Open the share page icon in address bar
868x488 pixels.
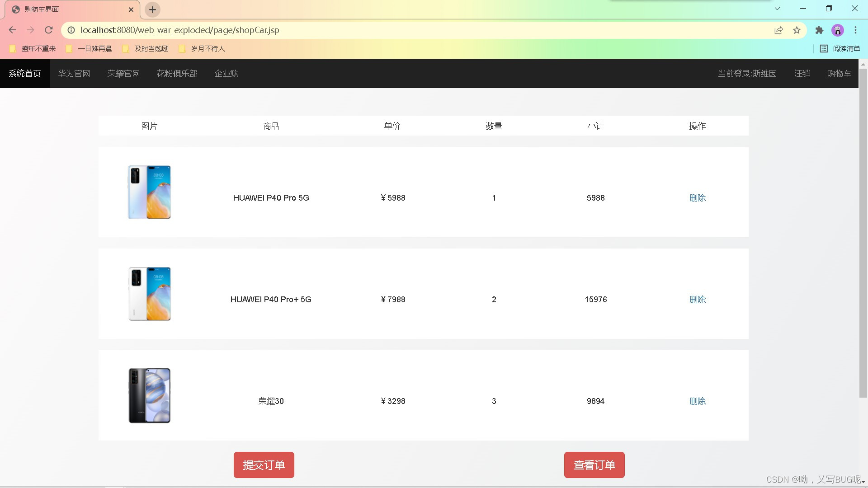pos(778,30)
